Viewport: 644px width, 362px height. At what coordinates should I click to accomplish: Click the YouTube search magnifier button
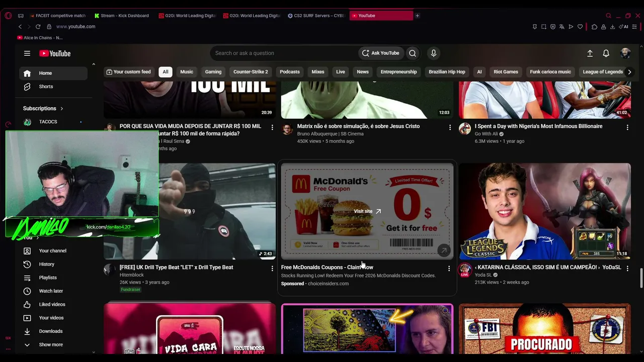pyautogui.click(x=413, y=53)
